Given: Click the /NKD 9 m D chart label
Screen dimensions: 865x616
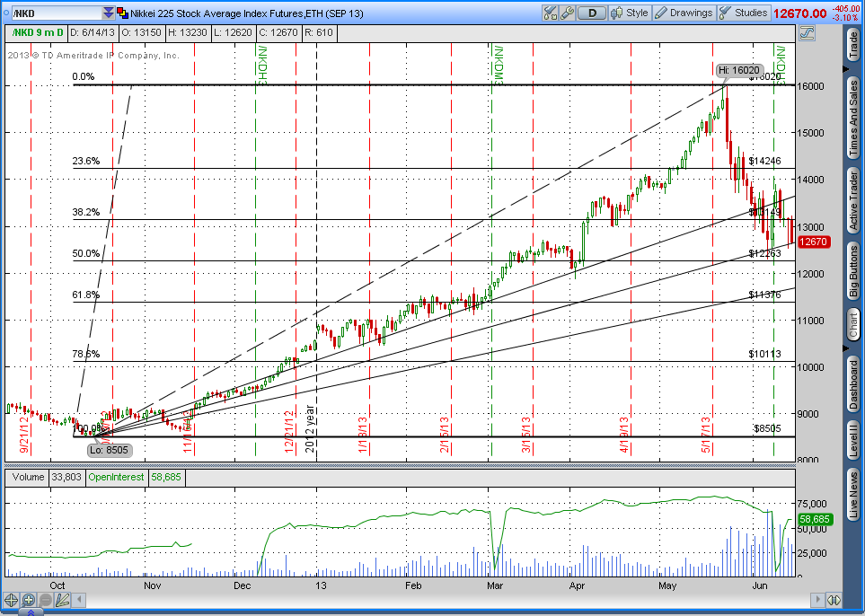Looking at the screenshot, I should pos(37,32).
